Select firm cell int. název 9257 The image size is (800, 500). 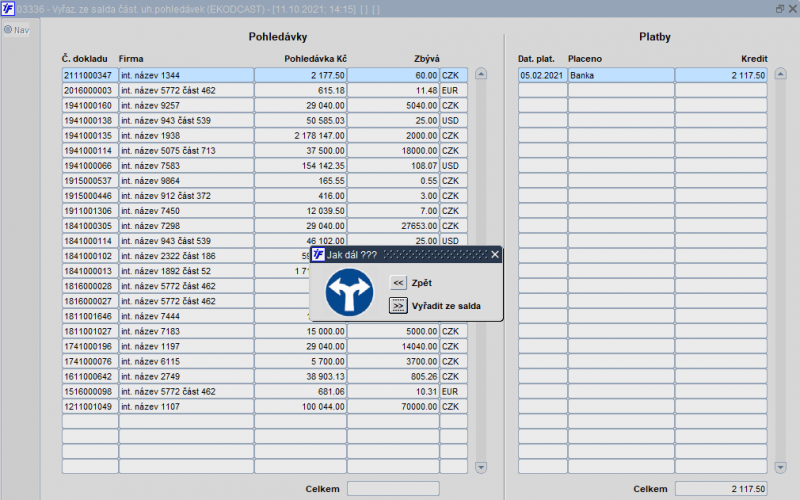point(185,105)
